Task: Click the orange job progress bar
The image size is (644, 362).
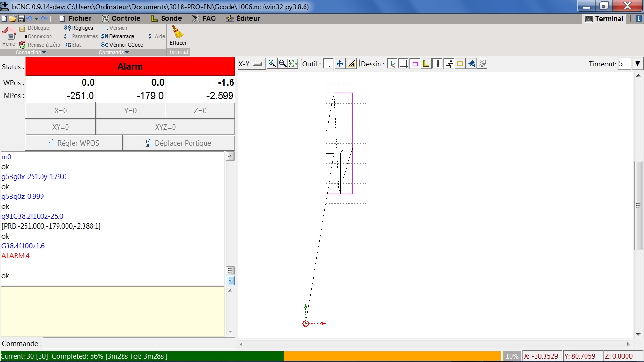Action: 391,356
